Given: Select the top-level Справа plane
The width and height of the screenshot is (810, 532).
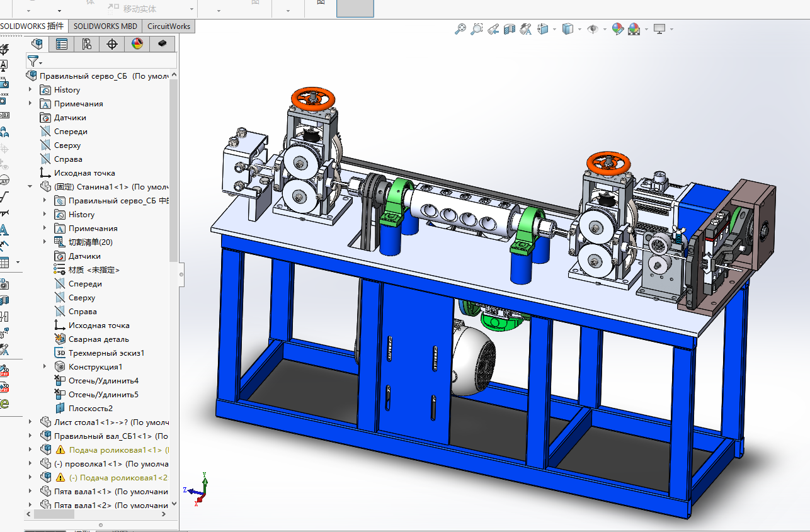Looking at the screenshot, I should pos(61,159).
